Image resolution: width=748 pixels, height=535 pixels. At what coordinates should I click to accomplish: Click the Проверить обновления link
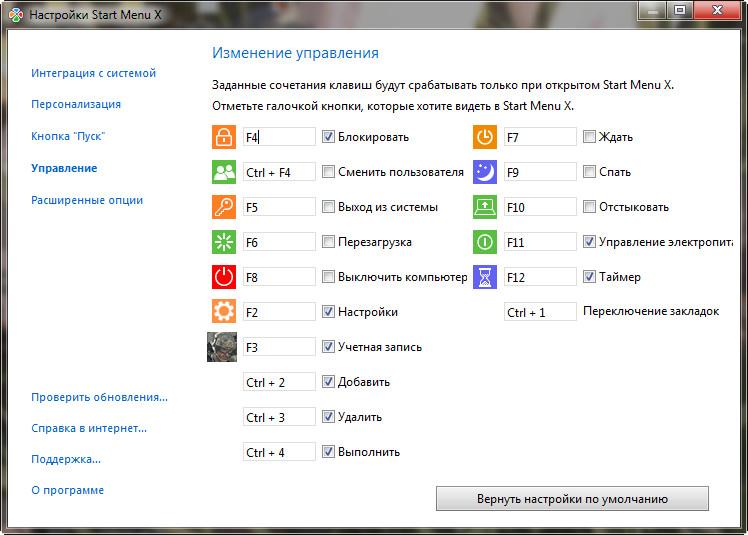[x=99, y=397]
